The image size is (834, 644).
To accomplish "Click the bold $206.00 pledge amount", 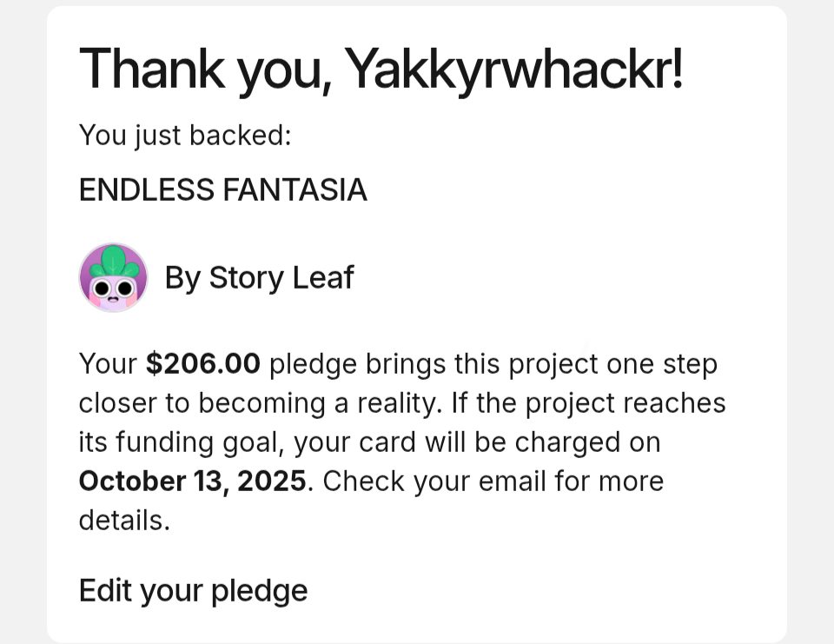I will pyautogui.click(x=203, y=363).
